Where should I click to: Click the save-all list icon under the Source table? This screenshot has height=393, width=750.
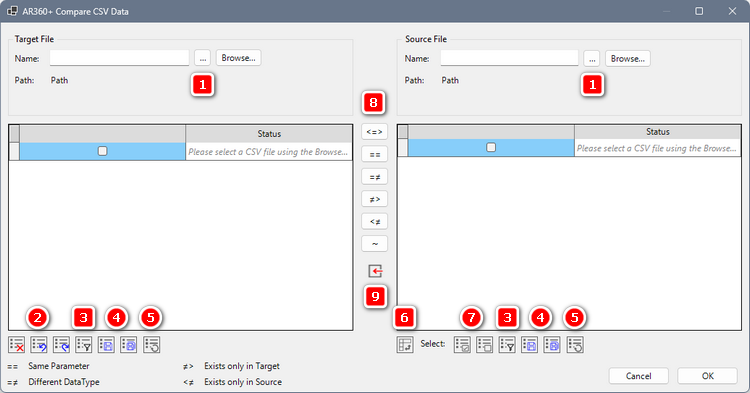(x=552, y=345)
